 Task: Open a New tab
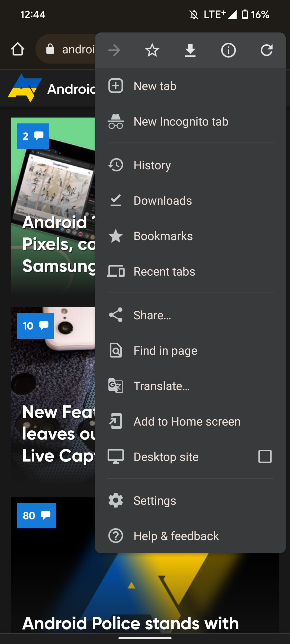[190, 86]
